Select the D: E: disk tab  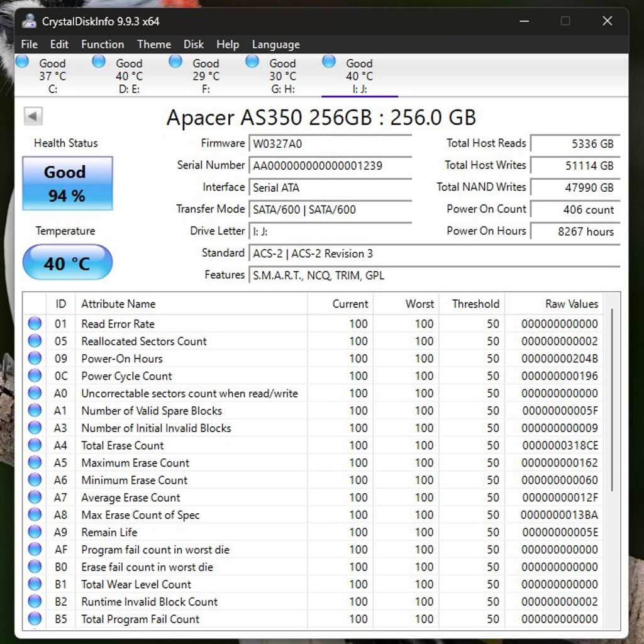click(x=129, y=75)
